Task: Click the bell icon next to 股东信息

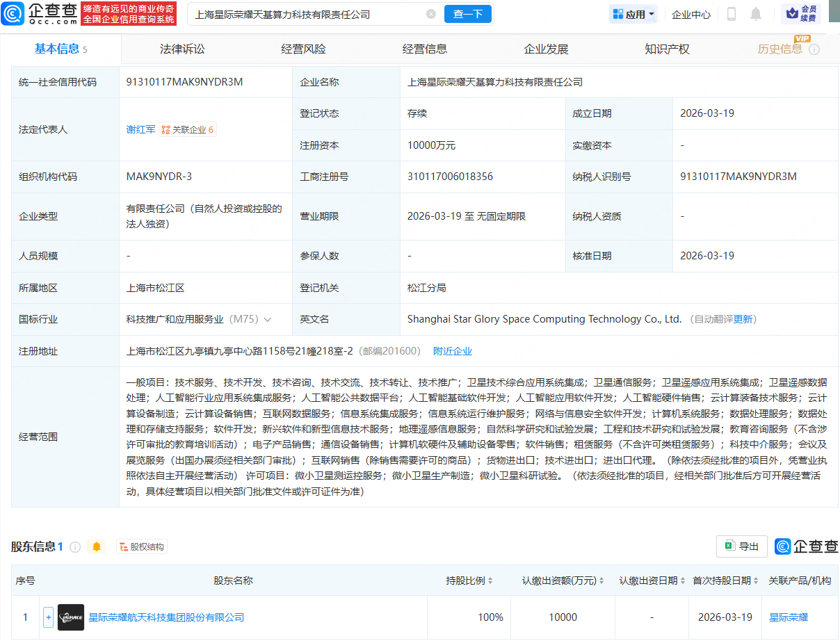Action: (x=97, y=546)
